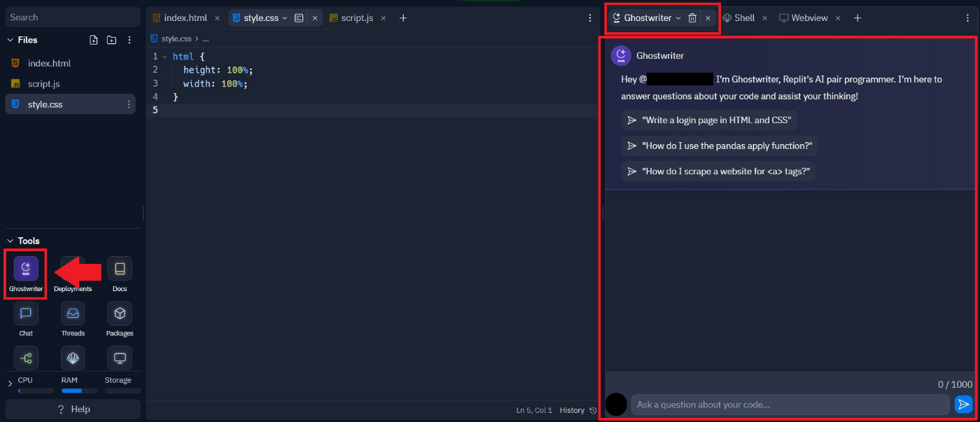Close the Ghostwriter tab

[708, 18]
